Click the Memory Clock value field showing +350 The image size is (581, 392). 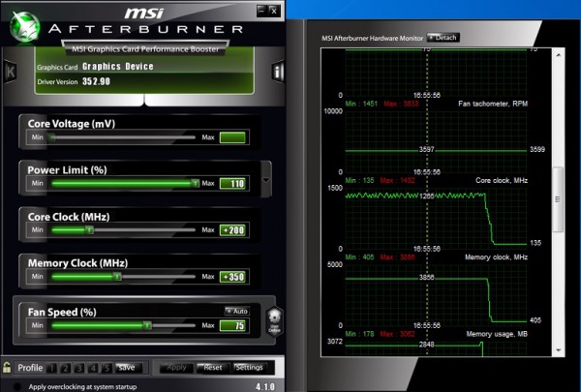pos(232,277)
